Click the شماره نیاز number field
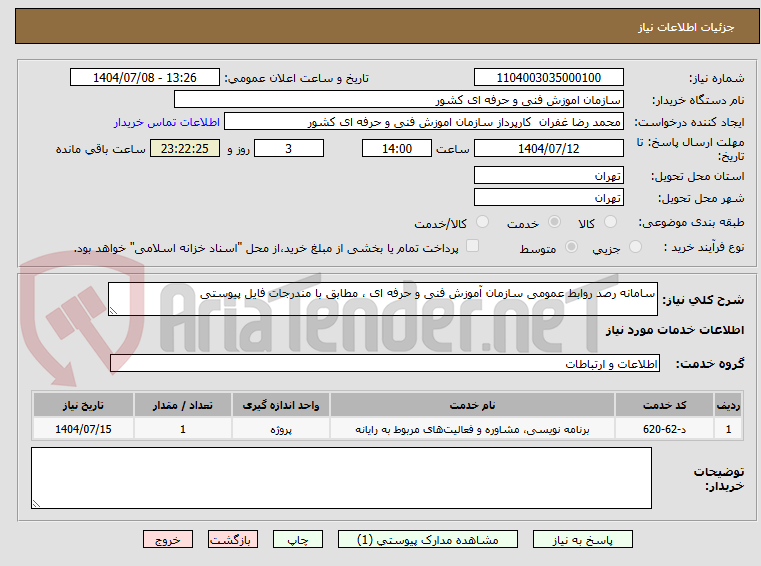761x566 pixels. [x=548, y=78]
